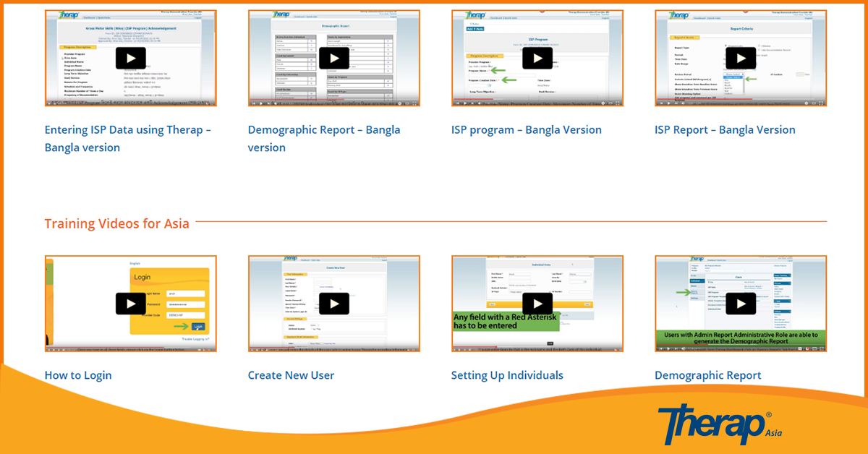Open 'ISP program – Bangla Version' title link
This screenshot has width=868, height=454.
(x=527, y=130)
